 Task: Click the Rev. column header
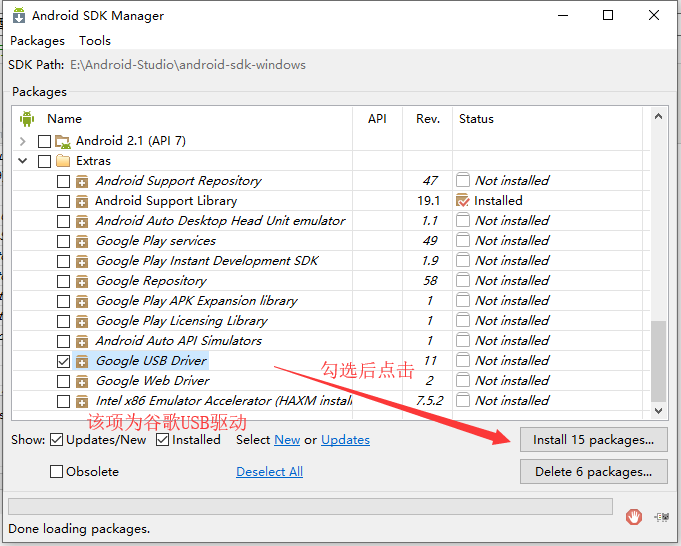click(x=427, y=119)
